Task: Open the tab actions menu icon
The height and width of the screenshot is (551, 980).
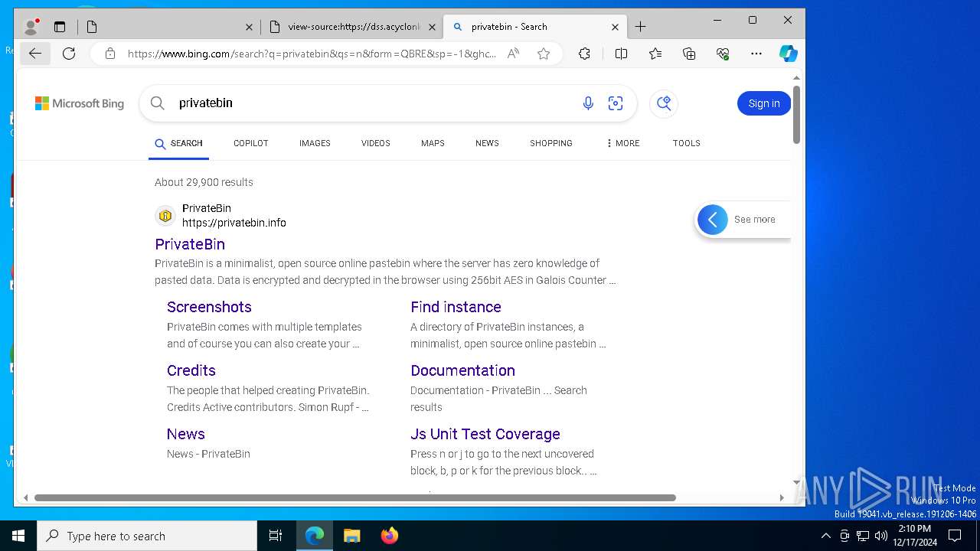Action: [x=60, y=27]
